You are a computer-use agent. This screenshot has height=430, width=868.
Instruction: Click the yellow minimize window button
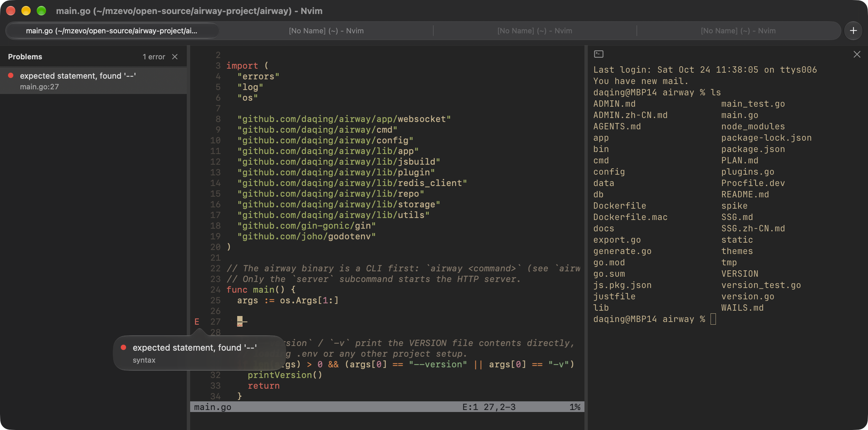point(26,11)
